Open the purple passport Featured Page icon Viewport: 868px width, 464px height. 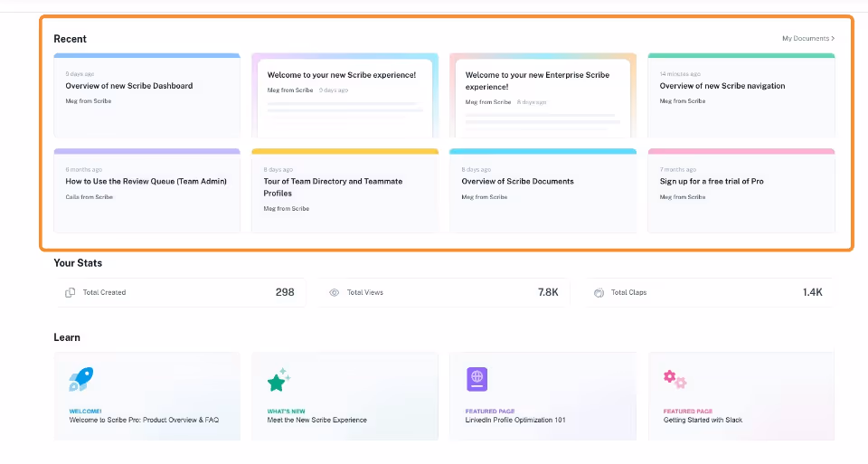(476, 379)
